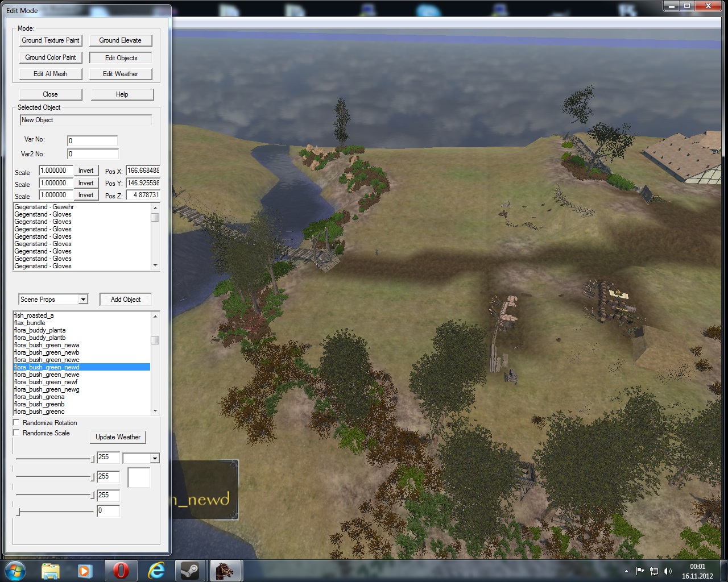Click the third 255 slider handle

tap(93, 495)
